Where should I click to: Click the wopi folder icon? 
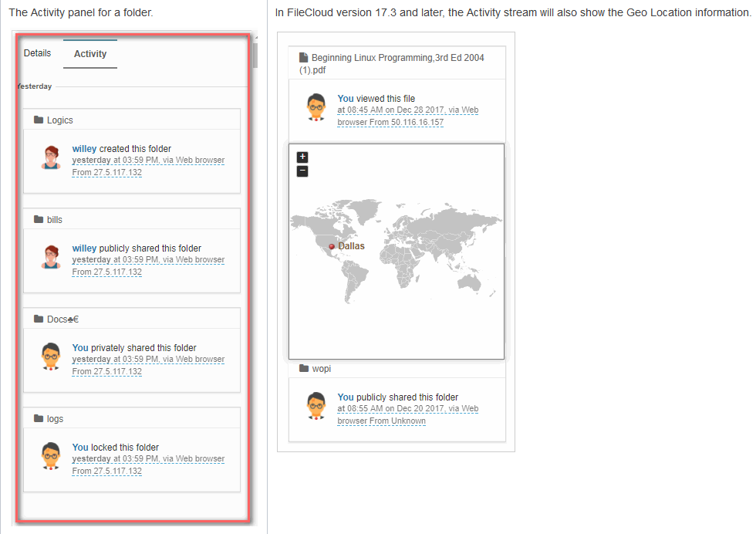[304, 369]
